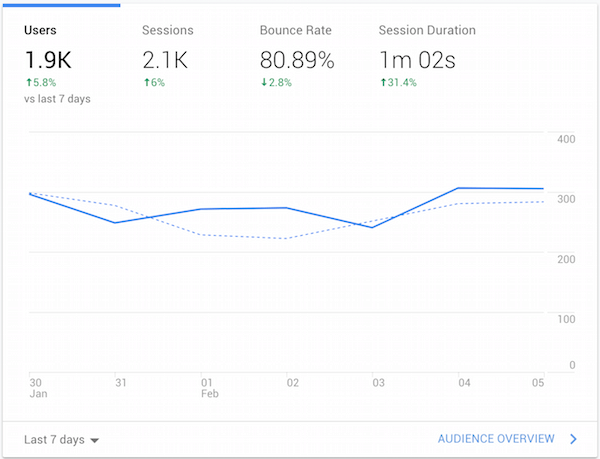This screenshot has width=600, height=459.
Task: Open the AUDIENCE OVERVIEW report link
Action: tap(496, 439)
